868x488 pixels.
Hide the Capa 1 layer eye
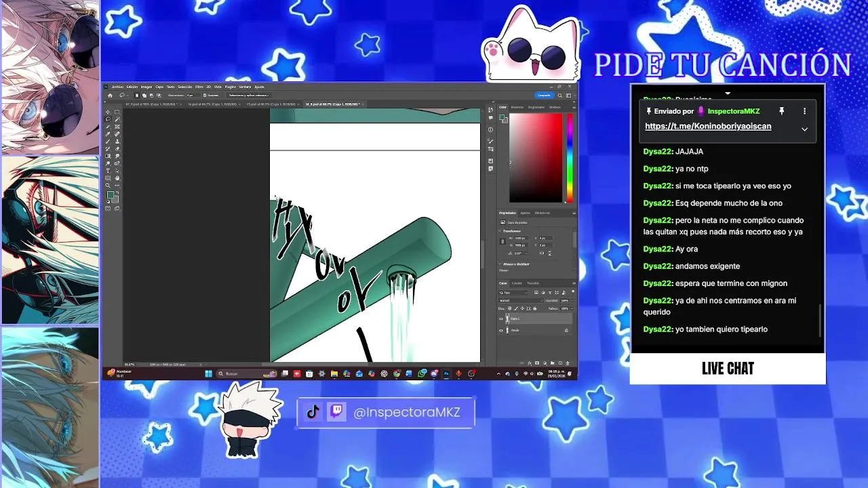point(501,318)
